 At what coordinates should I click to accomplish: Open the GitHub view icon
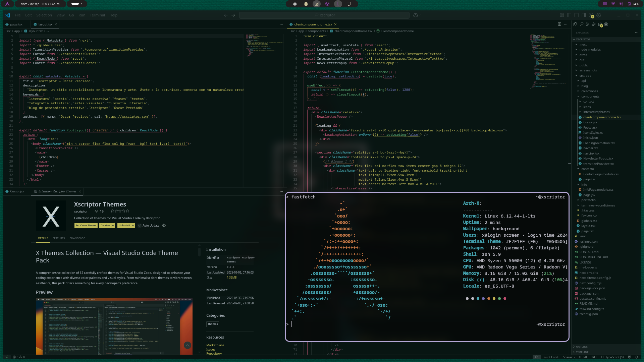tap(606, 24)
